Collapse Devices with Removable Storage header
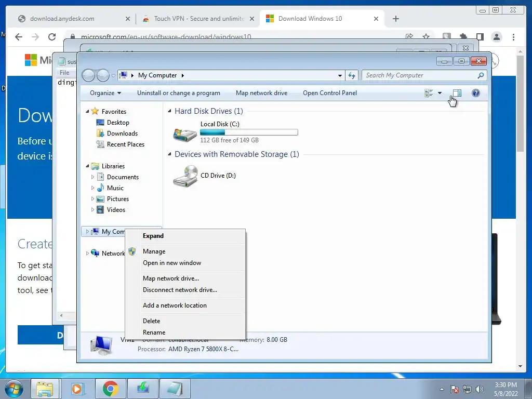This screenshot has height=399, width=532. point(169,154)
